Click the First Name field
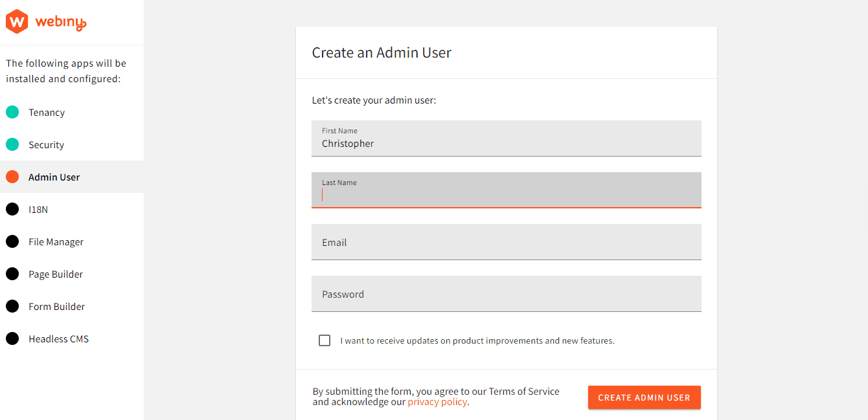Viewport: 868px width, 420px height. click(506, 138)
